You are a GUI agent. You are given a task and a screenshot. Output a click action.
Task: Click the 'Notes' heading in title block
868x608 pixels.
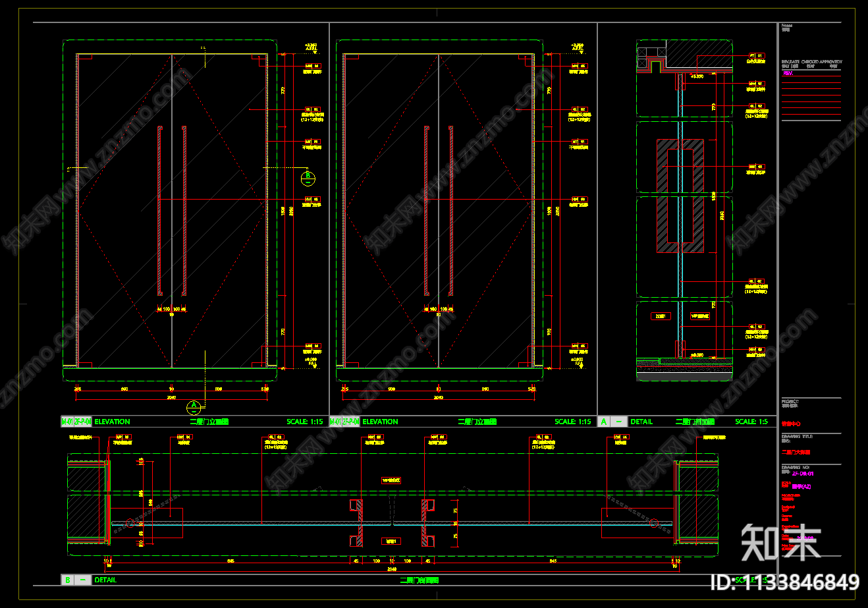[787, 26]
